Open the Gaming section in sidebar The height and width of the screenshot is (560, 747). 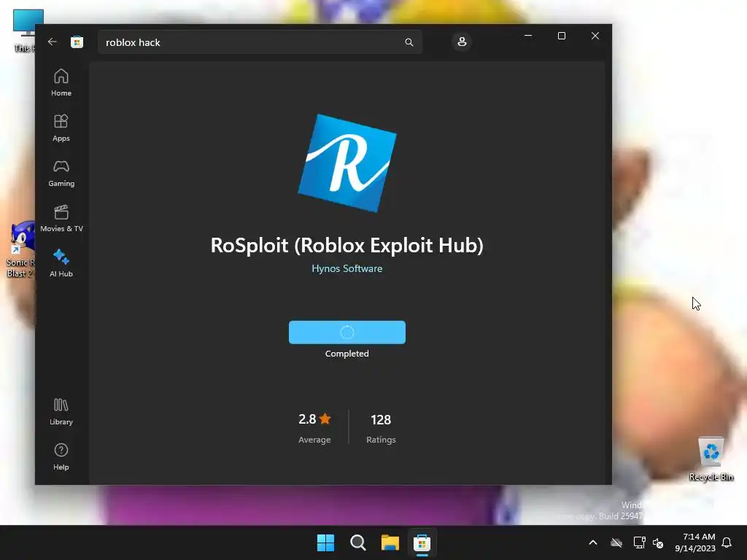pos(61,174)
